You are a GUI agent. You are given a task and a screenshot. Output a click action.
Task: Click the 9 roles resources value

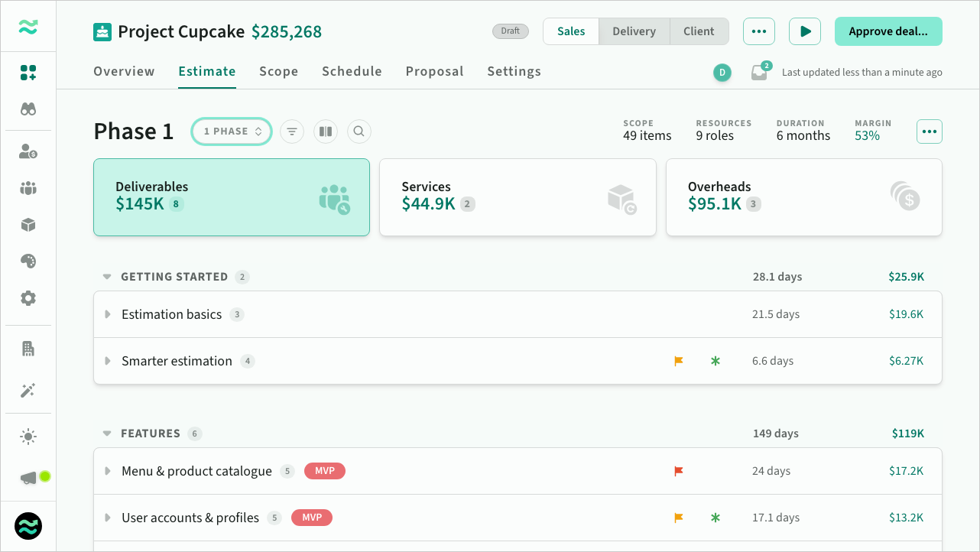pos(715,135)
